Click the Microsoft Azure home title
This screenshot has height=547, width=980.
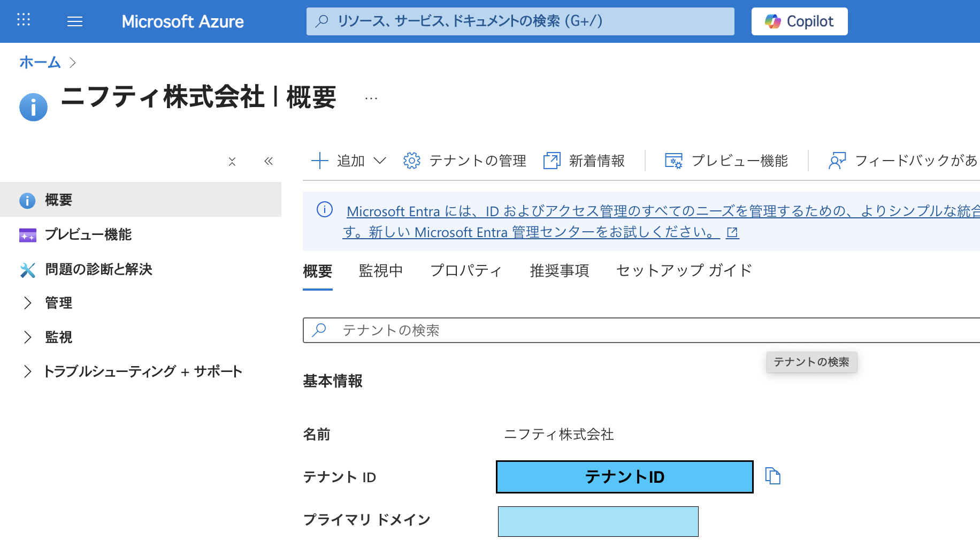182,21
